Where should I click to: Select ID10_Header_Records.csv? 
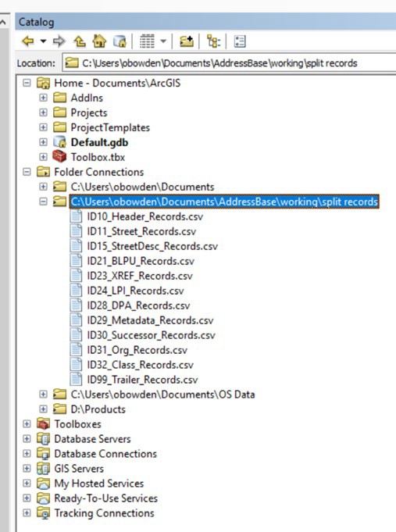click(x=145, y=216)
